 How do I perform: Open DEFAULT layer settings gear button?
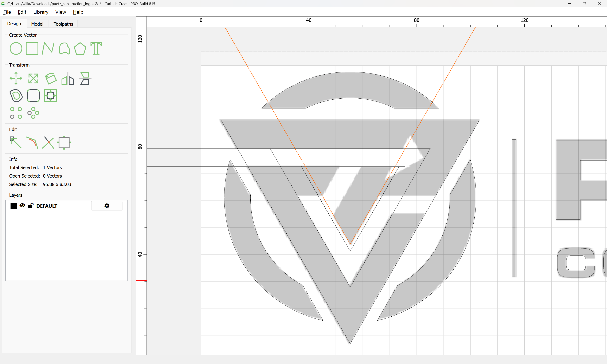coord(107,206)
